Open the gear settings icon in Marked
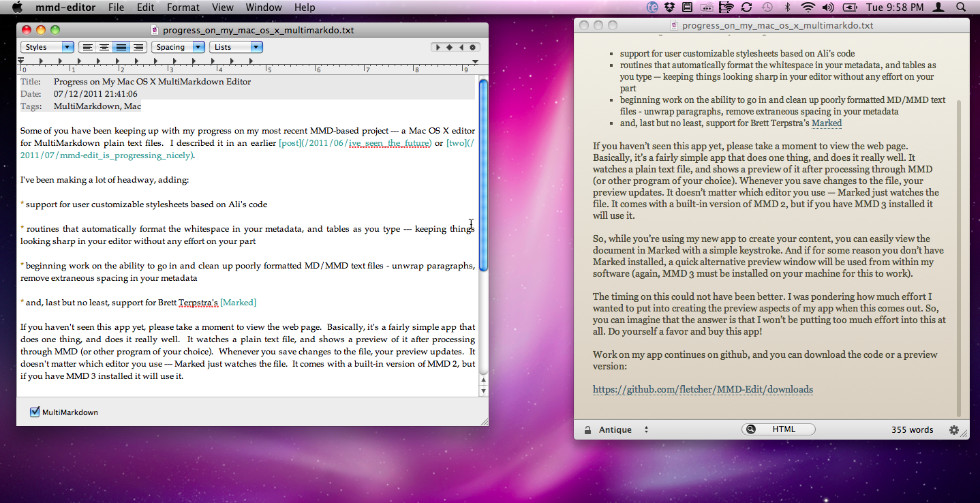 coord(954,430)
